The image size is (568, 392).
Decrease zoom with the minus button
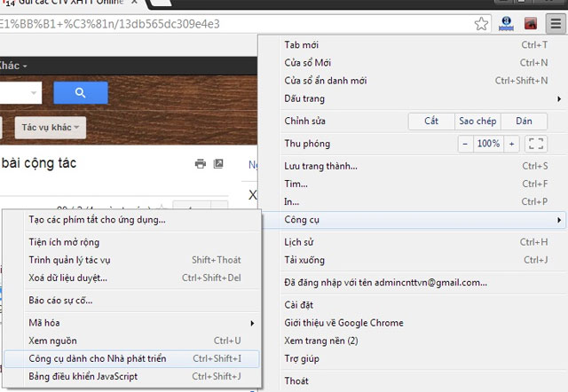click(x=465, y=144)
